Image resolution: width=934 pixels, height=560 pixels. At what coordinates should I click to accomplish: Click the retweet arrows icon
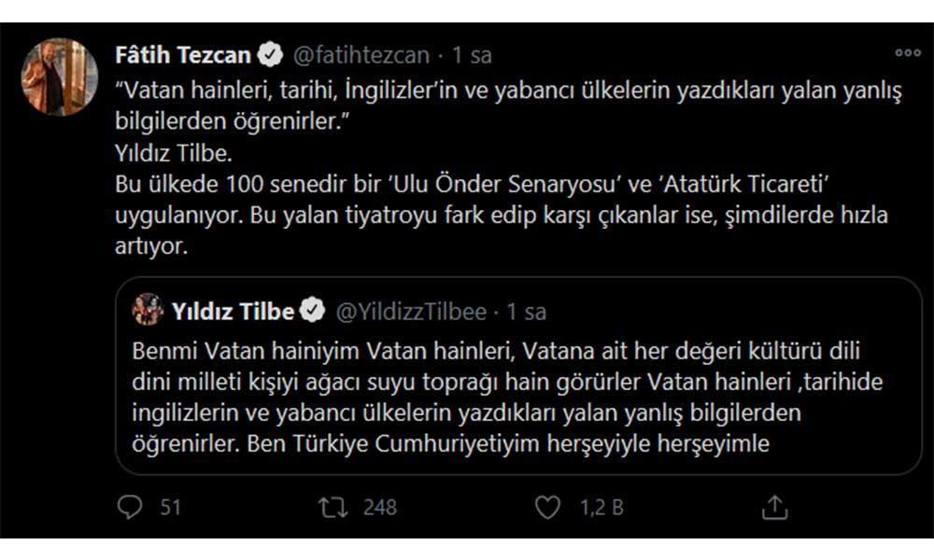331,507
